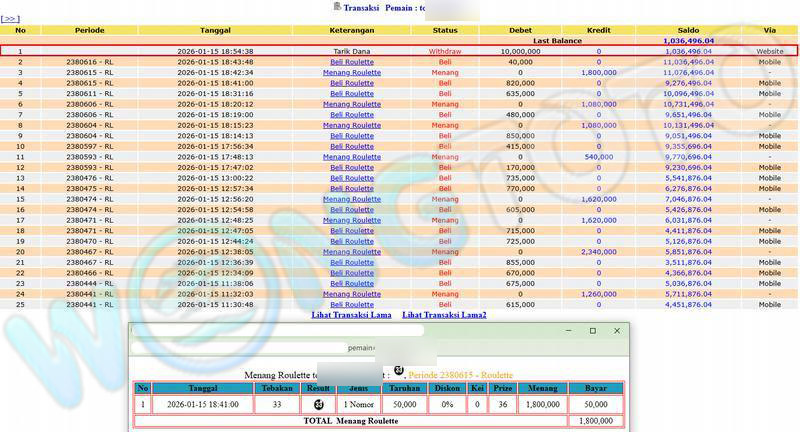800x432 pixels.
Task: Click the 1,800,000 kredit value in row 3
Action: [x=598, y=73]
